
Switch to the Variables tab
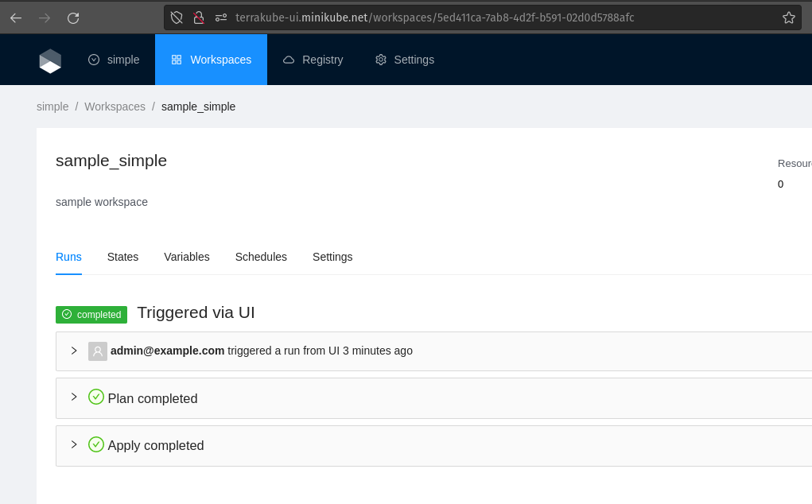tap(186, 257)
